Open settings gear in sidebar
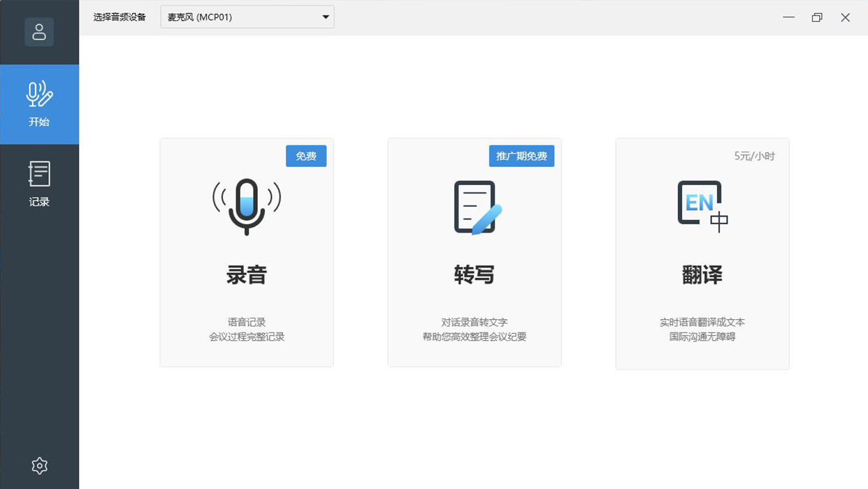This screenshot has width=868, height=489. tap(39, 466)
